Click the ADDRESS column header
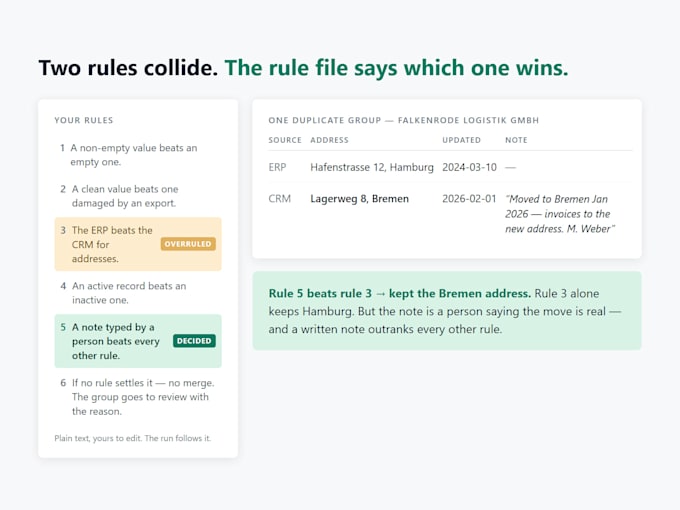Image resolution: width=680 pixels, height=510 pixels. tap(329, 140)
